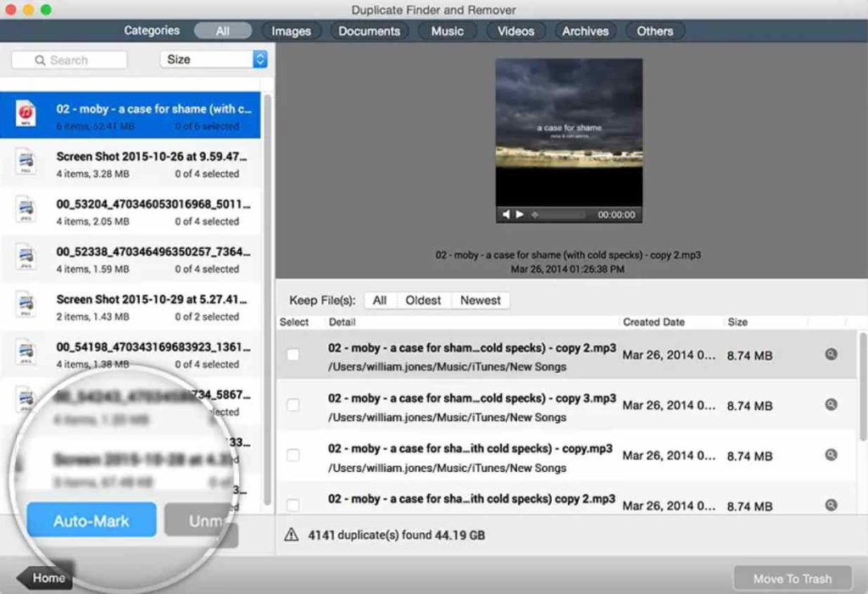Reveal 'specks) - copy.mp3' using its magnifier icon

pos(831,455)
